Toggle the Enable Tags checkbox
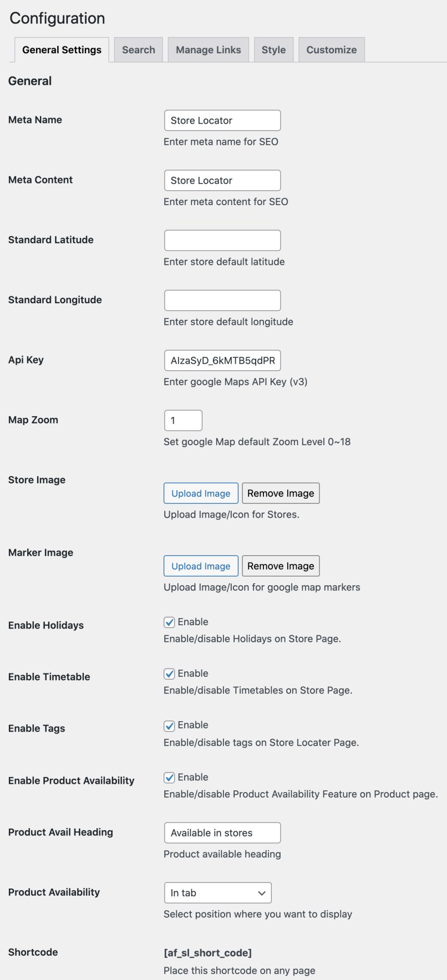This screenshot has height=980, width=447. (x=169, y=725)
